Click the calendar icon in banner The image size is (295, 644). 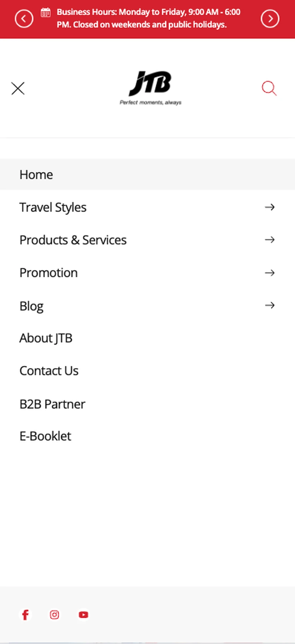[x=46, y=12]
